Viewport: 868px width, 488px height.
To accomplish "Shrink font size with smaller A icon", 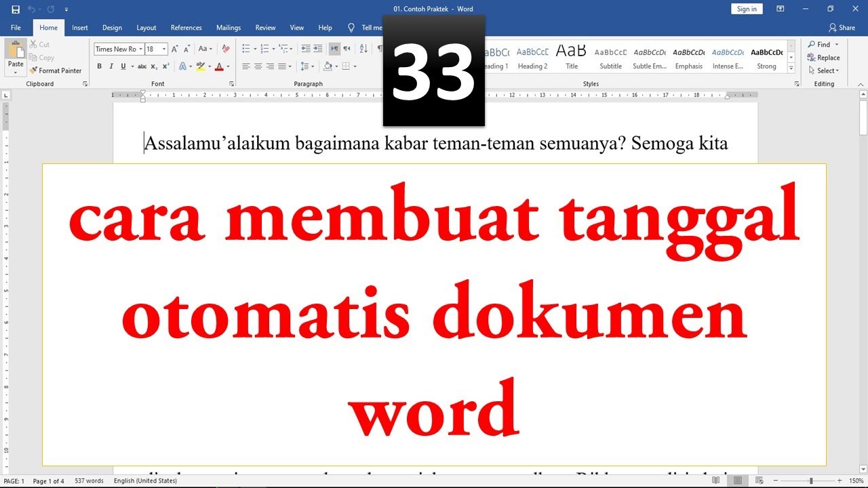I will tap(187, 49).
